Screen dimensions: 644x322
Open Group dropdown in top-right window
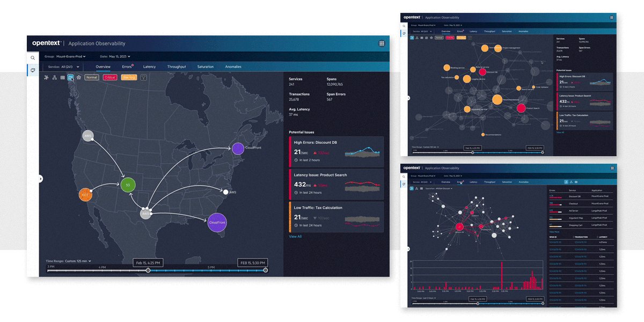(423, 25)
